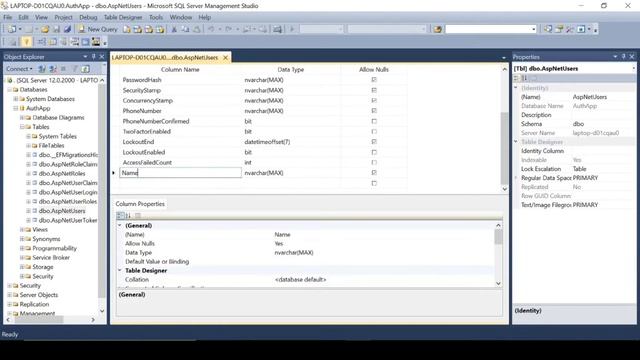
Task: Toggle Allow Nulls for LockoutEnabled column
Action: pyautogui.click(x=374, y=152)
